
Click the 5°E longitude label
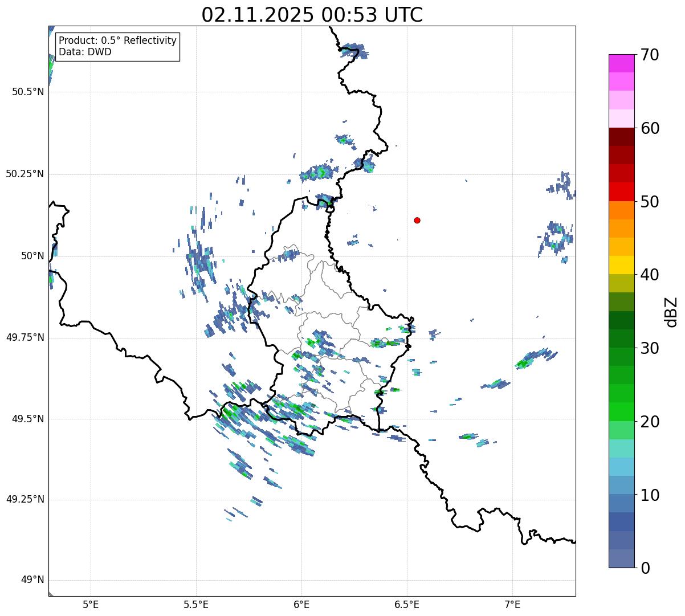point(91,604)
